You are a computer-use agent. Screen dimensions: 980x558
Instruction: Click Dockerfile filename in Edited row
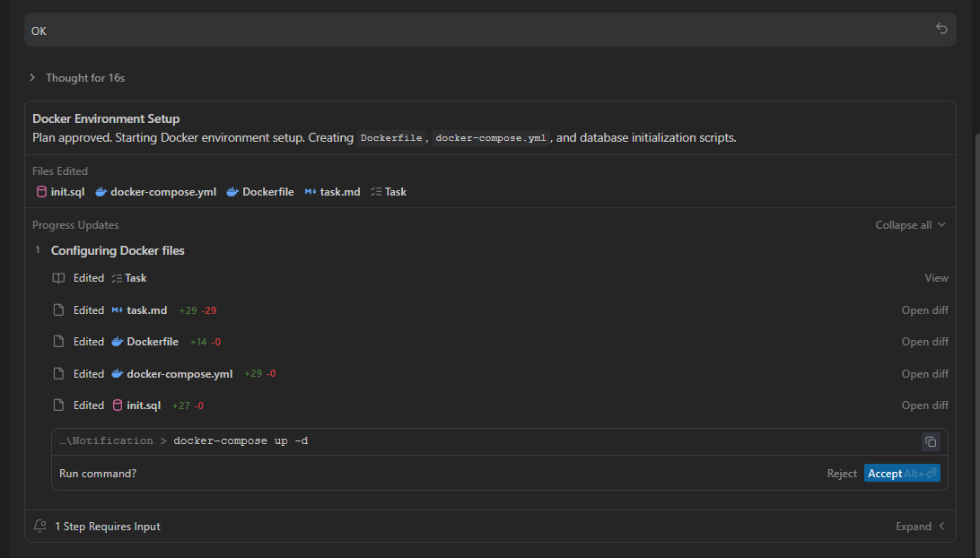click(153, 342)
